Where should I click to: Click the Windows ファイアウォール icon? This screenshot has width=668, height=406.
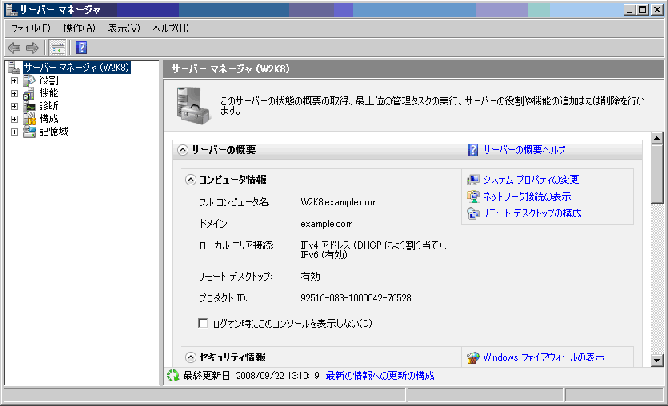(473, 357)
